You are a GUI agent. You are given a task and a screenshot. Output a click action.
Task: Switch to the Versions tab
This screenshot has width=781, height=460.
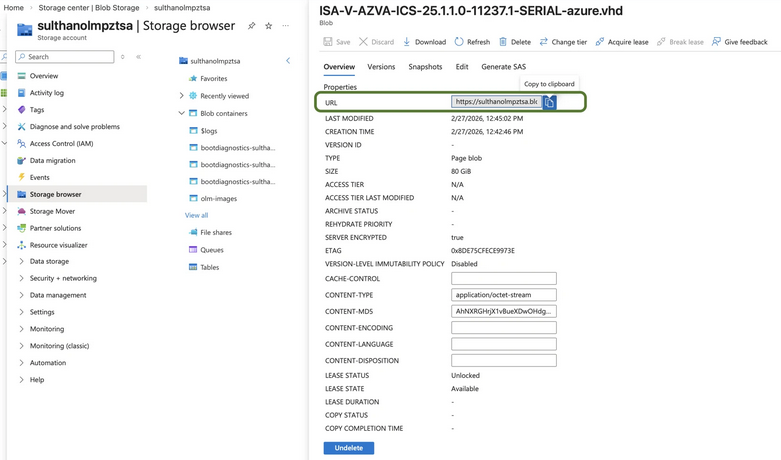click(x=381, y=67)
